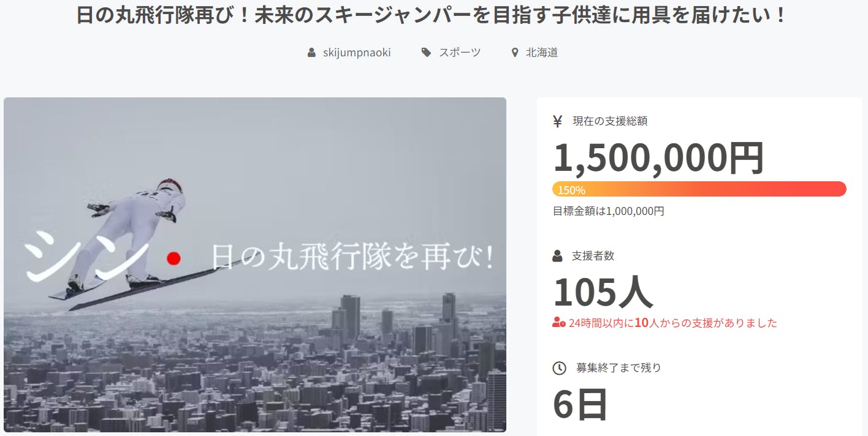Open the スポーツ category link
This screenshot has height=436, width=868.
pyautogui.click(x=460, y=53)
